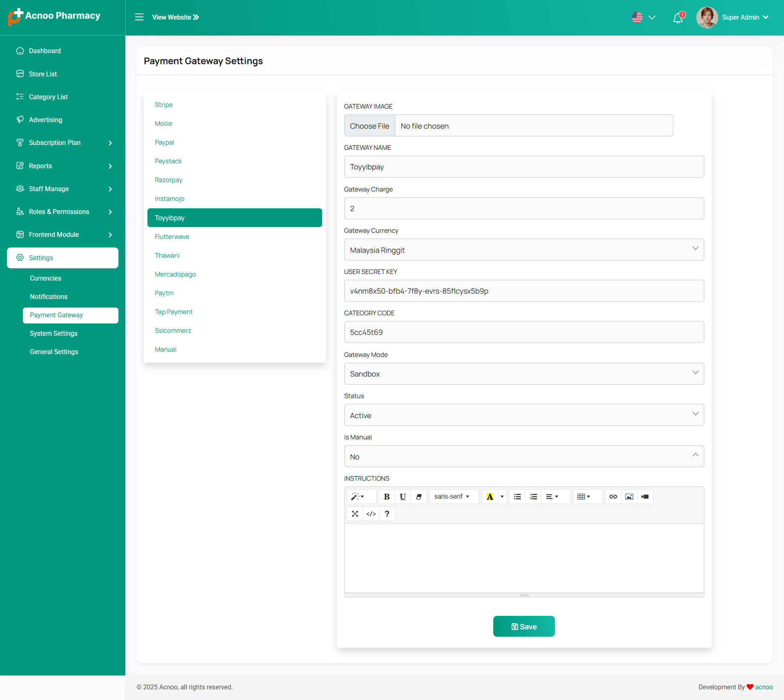Open the notifications bell icon

678,18
